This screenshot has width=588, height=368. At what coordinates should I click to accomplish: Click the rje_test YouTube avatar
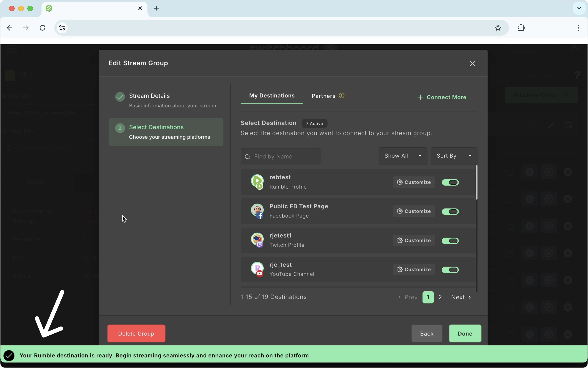tap(257, 269)
